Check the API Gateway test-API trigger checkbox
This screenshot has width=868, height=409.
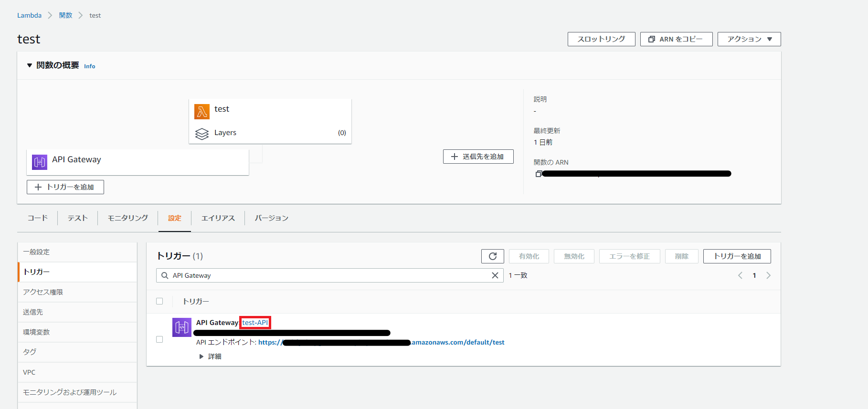pyautogui.click(x=159, y=339)
